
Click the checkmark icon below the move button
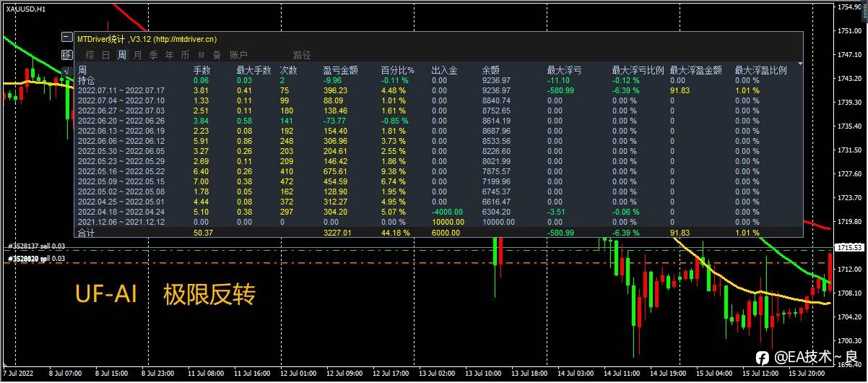[66, 70]
